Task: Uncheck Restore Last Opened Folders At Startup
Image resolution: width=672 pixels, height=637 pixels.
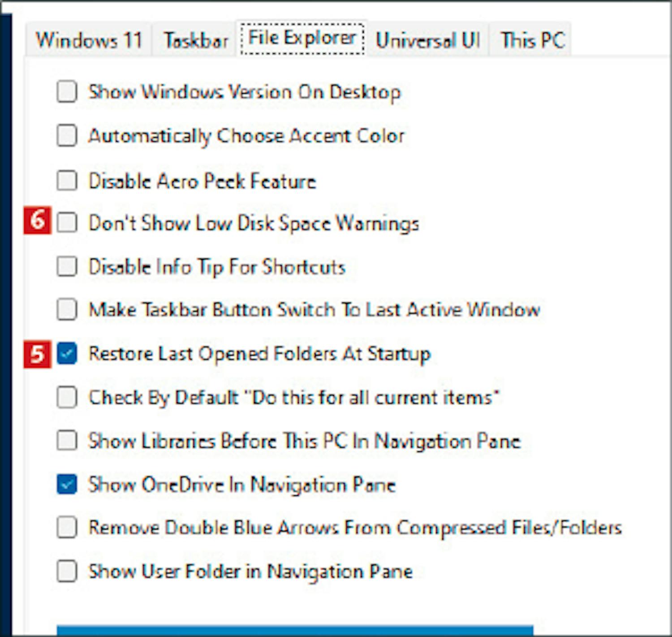Action: click(67, 353)
